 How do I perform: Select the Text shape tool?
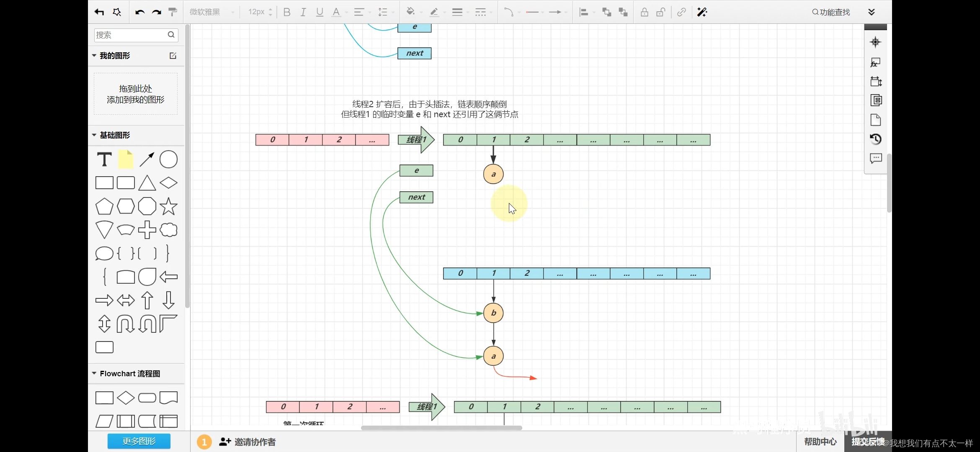click(x=104, y=159)
